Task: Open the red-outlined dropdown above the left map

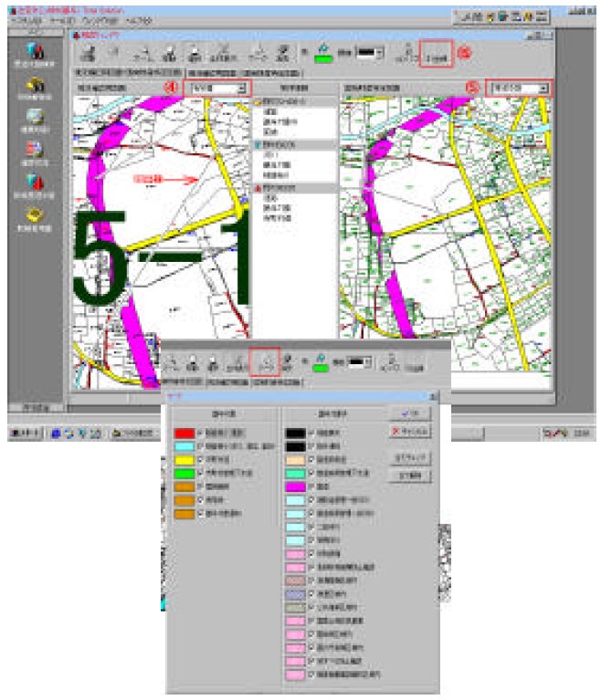Action: pos(216,88)
